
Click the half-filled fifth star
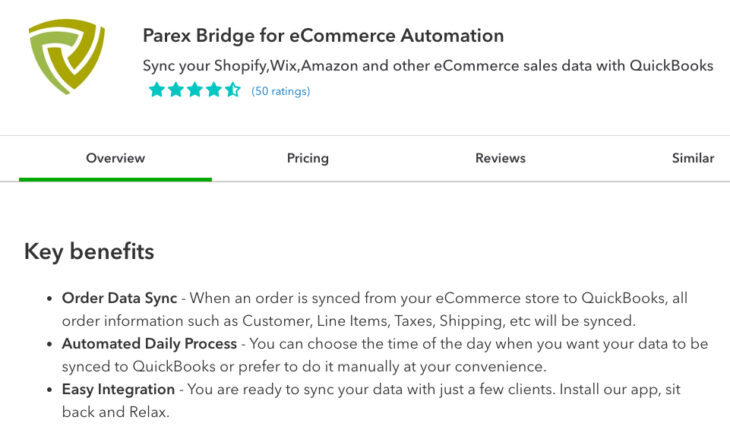[x=233, y=91]
